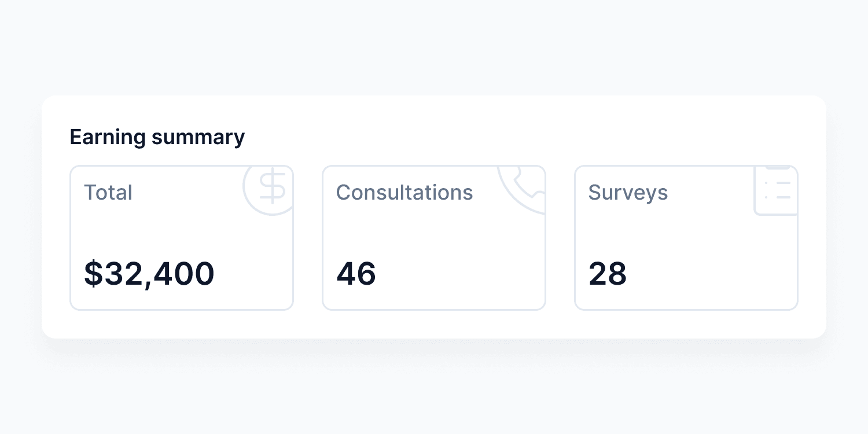Open the Consultations stat card
868x434 pixels.
pos(433,237)
